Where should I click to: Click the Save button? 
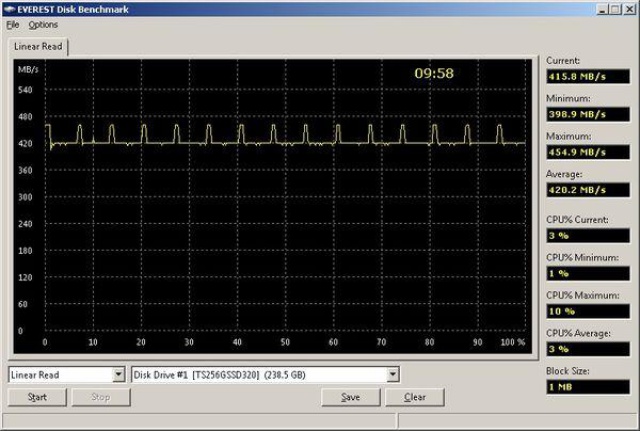(x=351, y=397)
